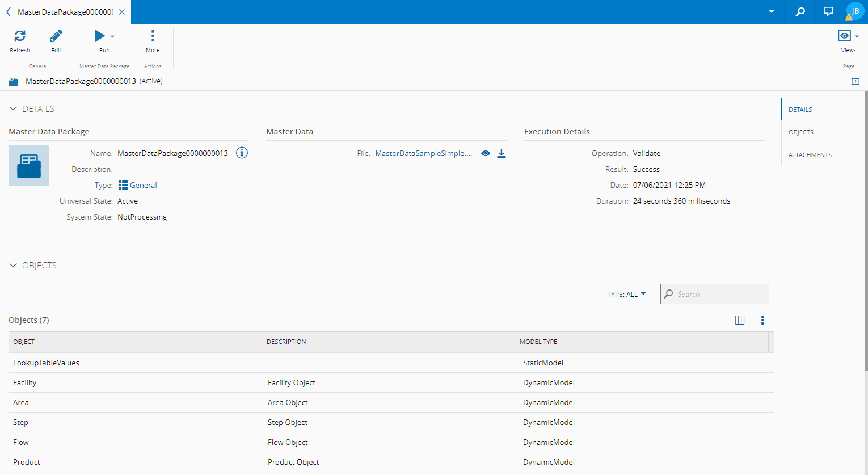Open the column chooser icon
Viewport: 868px width, 475px height.
pyautogui.click(x=740, y=320)
